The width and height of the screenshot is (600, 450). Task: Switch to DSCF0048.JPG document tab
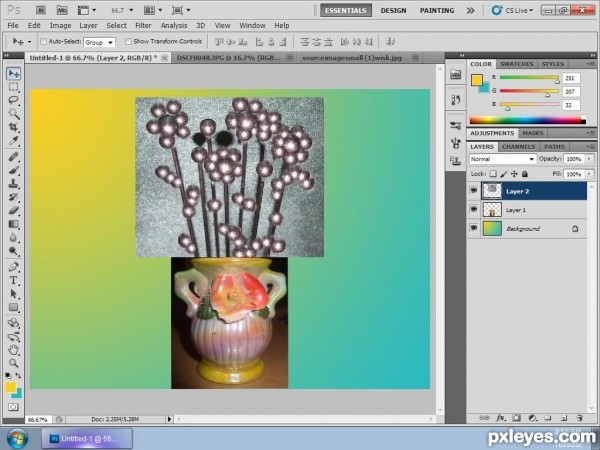point(228,58)
